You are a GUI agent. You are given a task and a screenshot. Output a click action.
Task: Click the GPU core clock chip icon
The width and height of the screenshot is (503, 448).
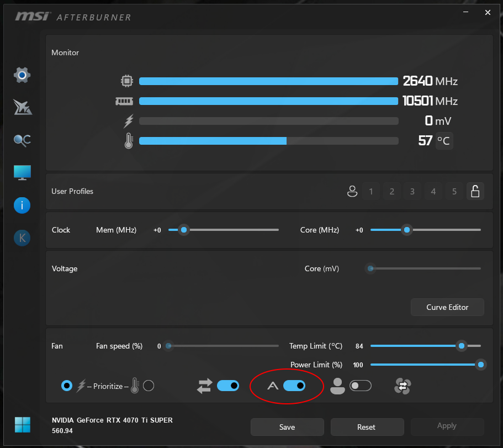click(x=126, y=81)
